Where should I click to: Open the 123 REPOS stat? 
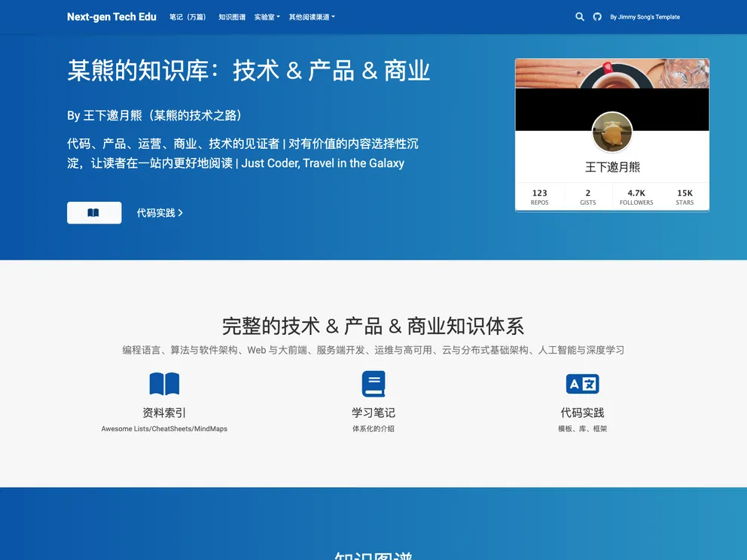coord(539,196)
